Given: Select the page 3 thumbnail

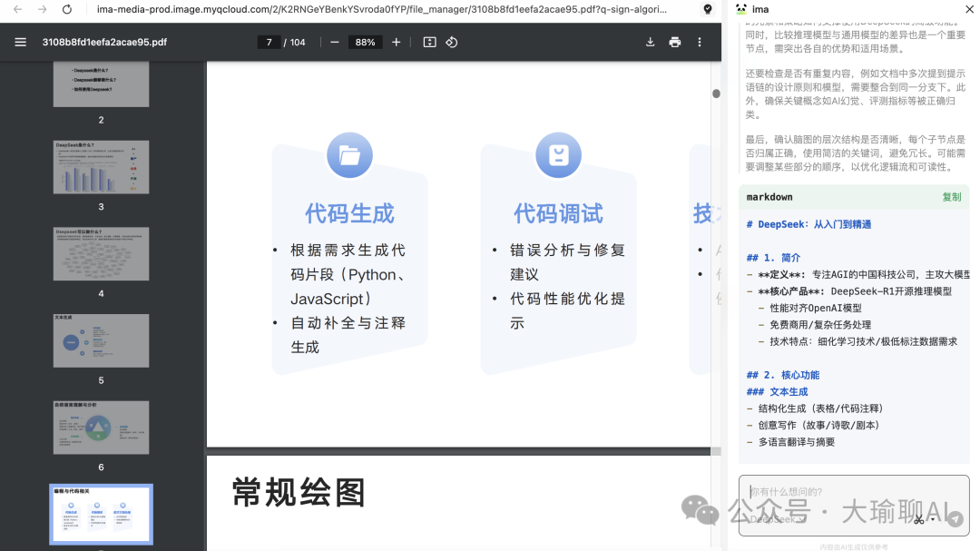Looking at the screenshot, I should pos(101,167).
